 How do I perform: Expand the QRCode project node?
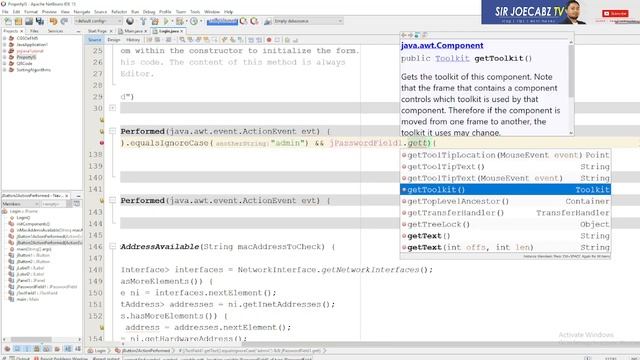point(4,64)
